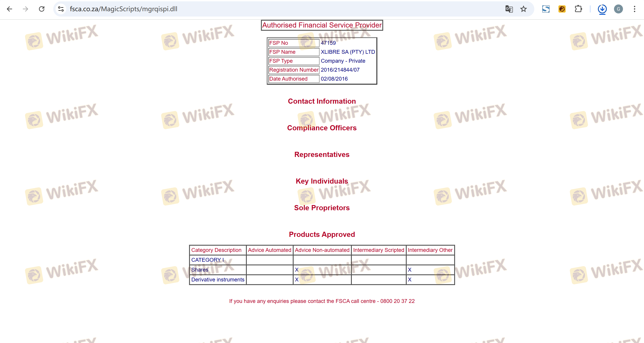Open the Products Approved heading
This screenshot has height=343, width=644.
(322, 234)
